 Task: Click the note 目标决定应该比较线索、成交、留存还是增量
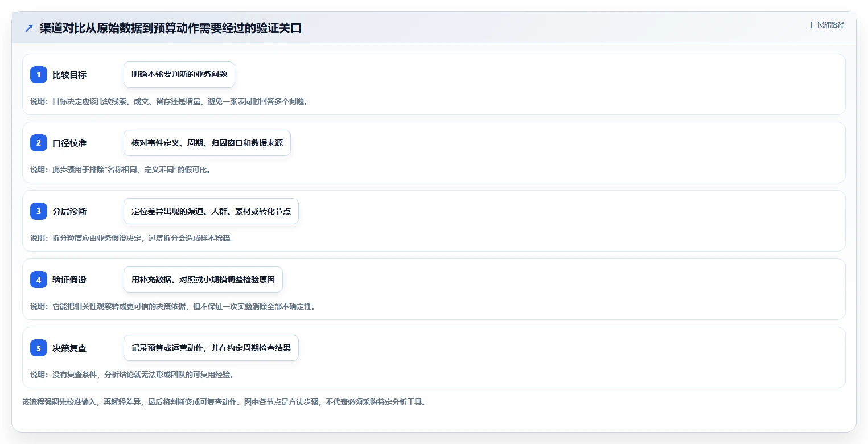coord(169,101)
